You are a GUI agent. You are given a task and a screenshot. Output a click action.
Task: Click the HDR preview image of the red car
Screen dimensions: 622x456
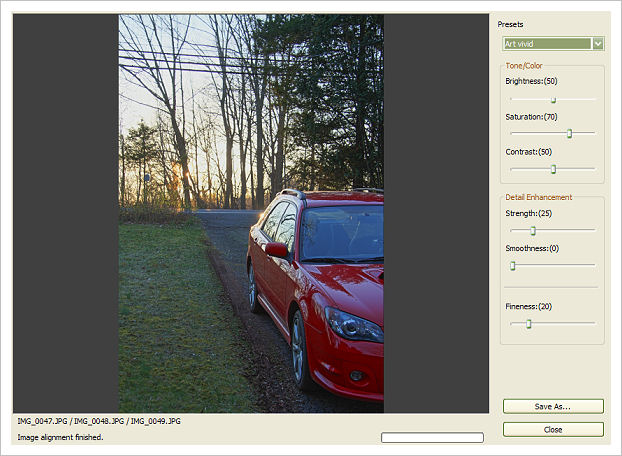(x=251, y=214)
